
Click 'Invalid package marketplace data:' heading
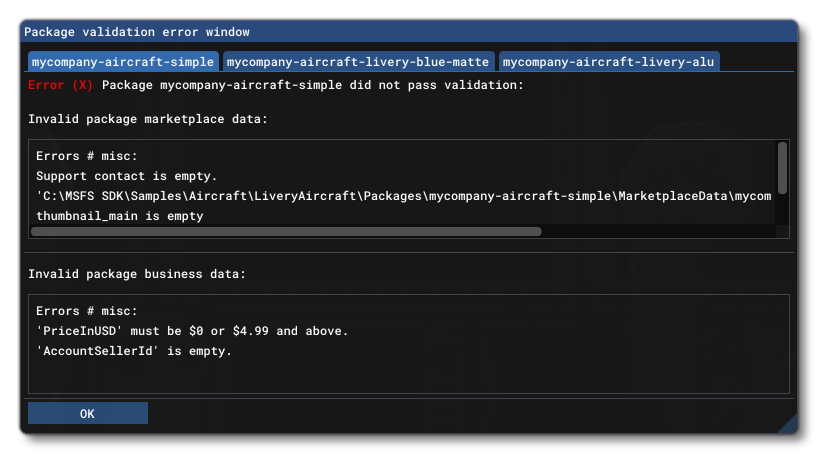pyautogui.click(x=148, y=119)
